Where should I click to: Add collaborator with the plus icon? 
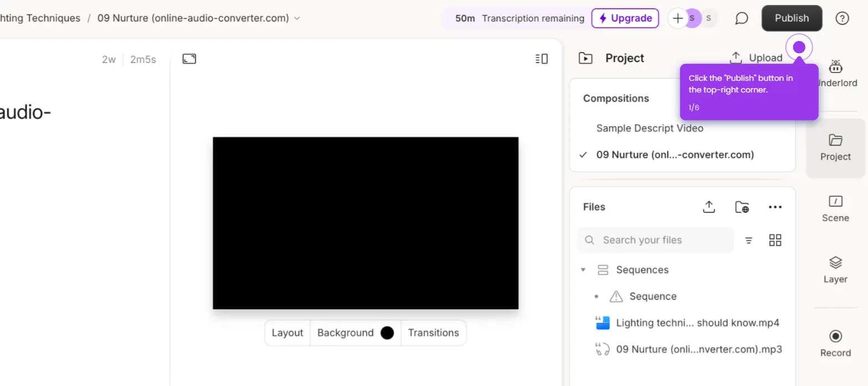677,18
